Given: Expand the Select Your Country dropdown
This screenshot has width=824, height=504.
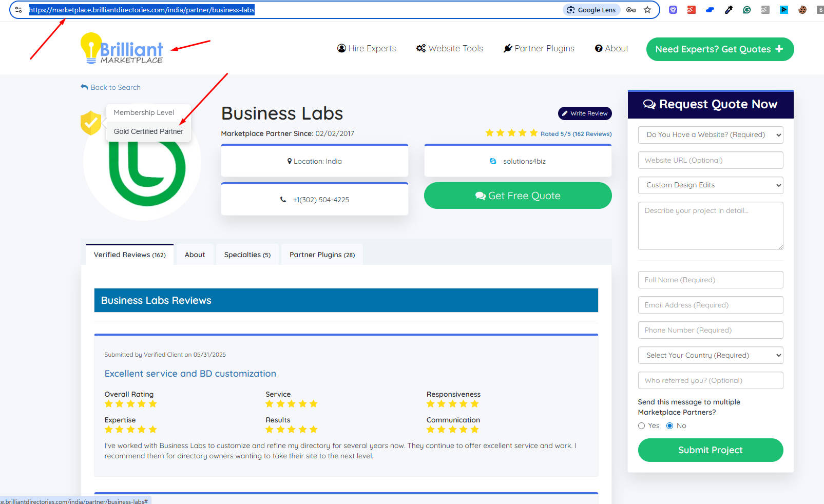Looking at the screenshot, I should pyautogui.click(x=710, y=355).
